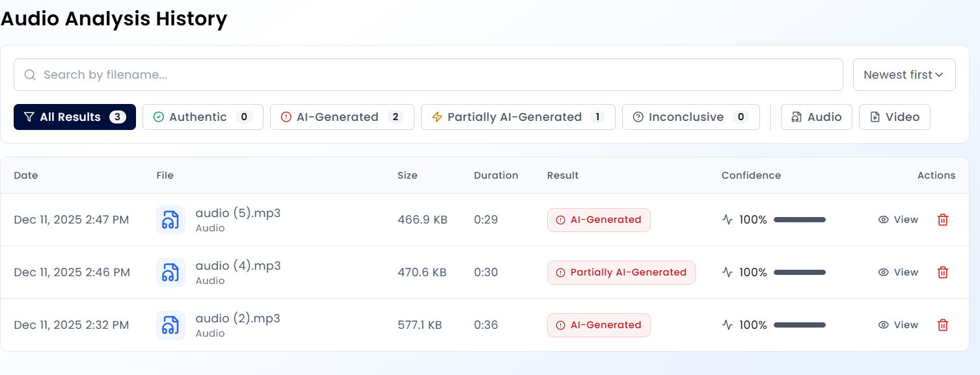Click the confidence bar of audio (2).mp3
Screen dimensions: 980x375
coord(799,325)
